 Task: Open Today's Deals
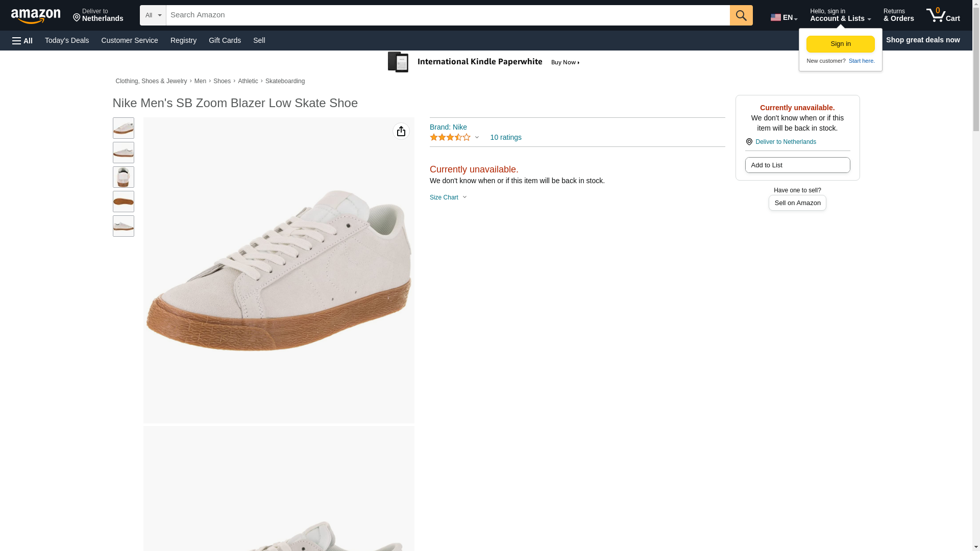pyautogui.click(x=67, y=40)
